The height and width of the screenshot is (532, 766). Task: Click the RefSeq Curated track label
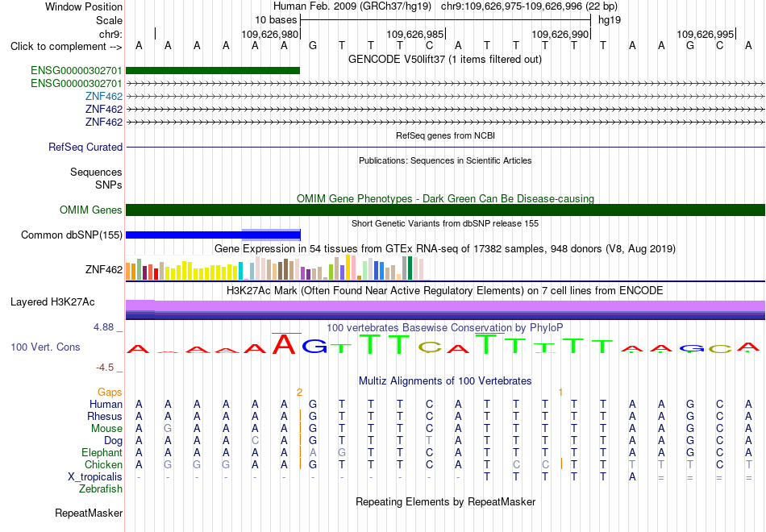point(85,147)
